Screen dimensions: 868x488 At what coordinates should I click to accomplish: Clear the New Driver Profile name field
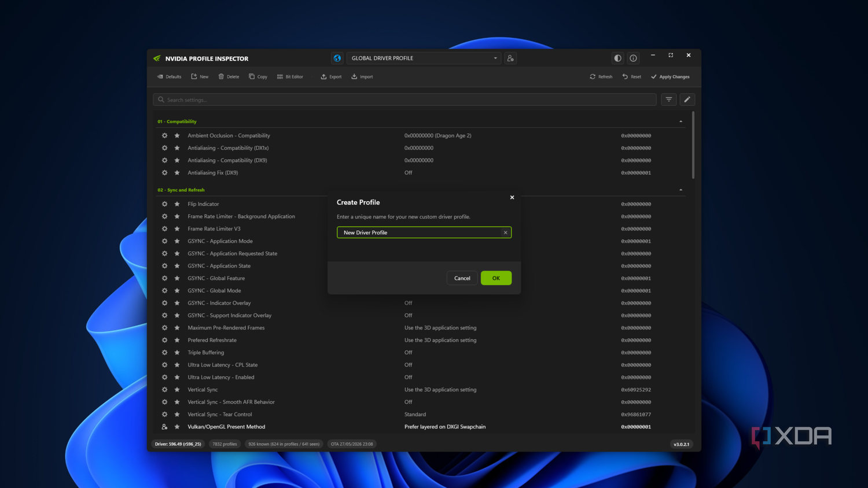(x=505, y=232)
